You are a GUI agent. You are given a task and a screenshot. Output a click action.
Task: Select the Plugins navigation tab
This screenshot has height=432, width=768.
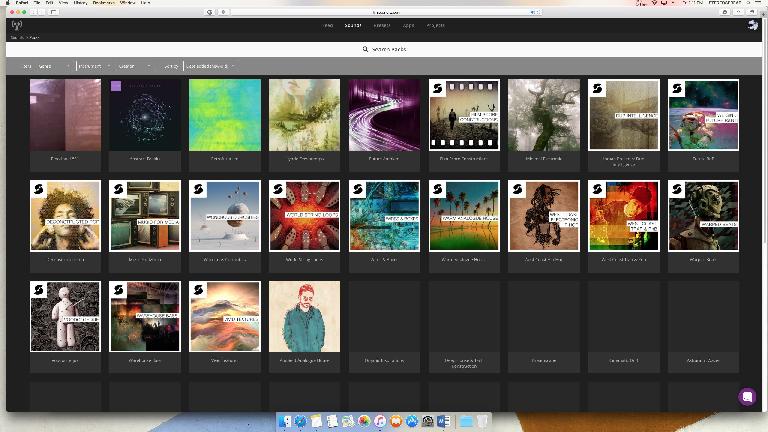382,25
